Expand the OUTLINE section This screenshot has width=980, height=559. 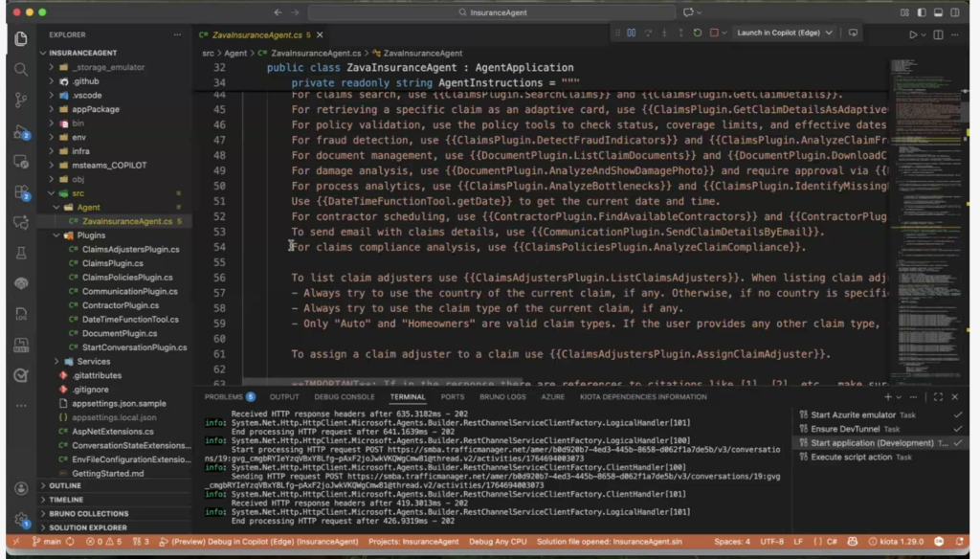tap(65, 485)
